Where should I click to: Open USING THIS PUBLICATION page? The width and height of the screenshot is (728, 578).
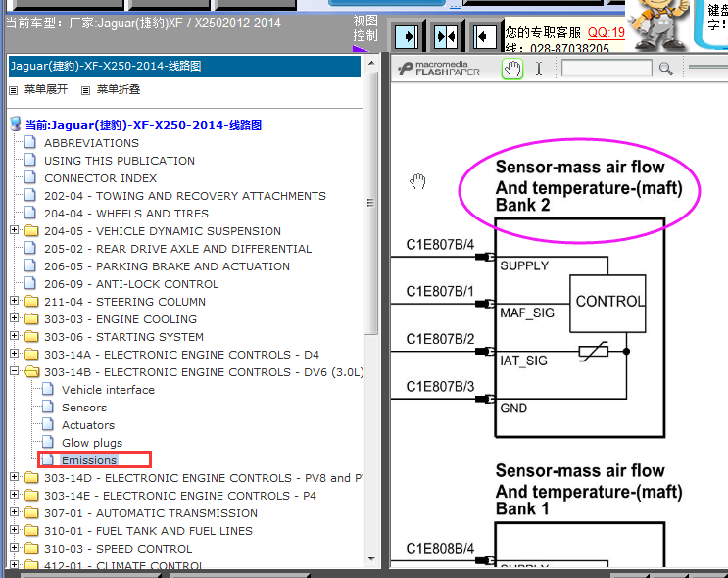pyautogui.click(x=120, y=161)
